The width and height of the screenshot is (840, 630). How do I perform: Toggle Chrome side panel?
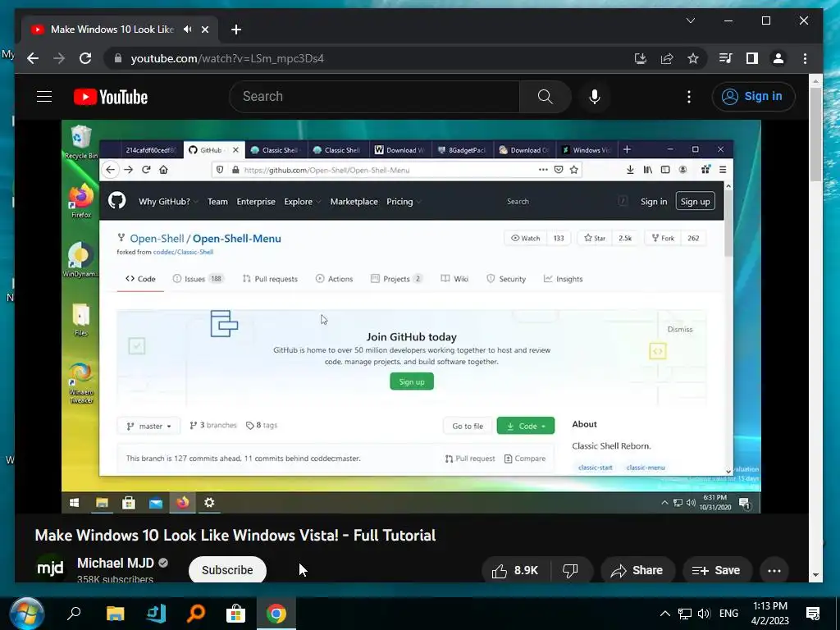(752, 58)
